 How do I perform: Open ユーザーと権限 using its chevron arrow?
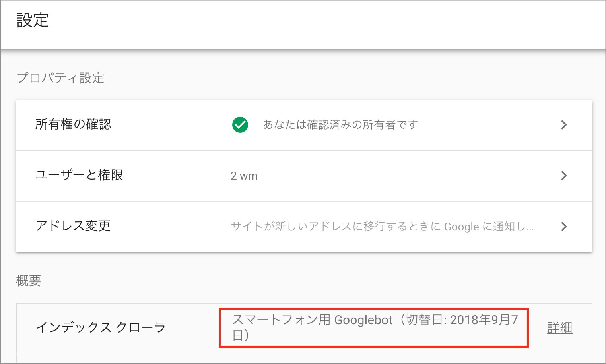click(563, 176)
